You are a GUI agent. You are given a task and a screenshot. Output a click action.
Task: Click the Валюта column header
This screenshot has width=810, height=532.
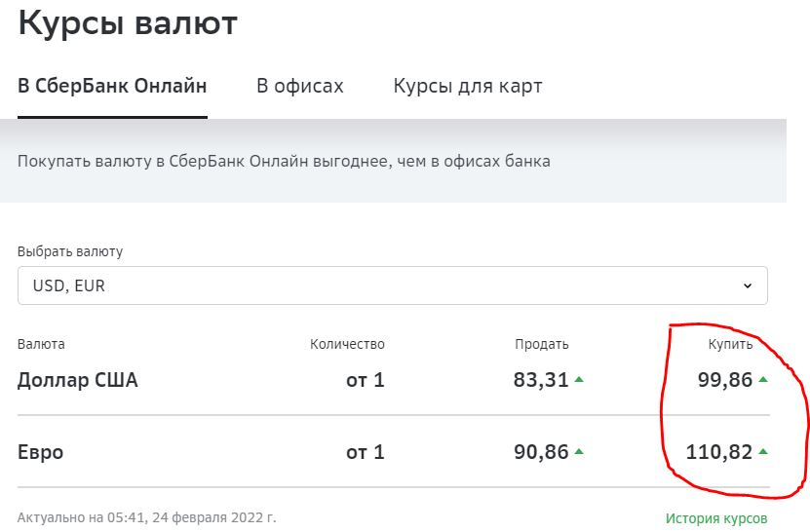[x=41, y=345]
